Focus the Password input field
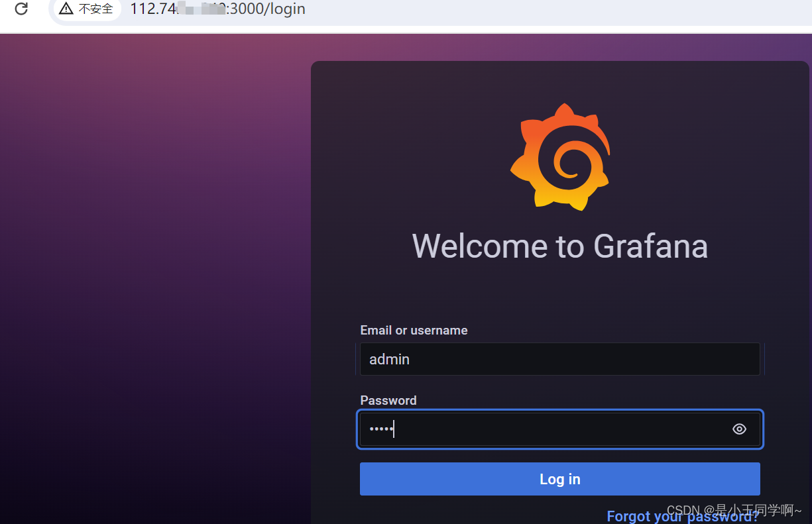Image resolution: width=812 pixels, height=524 pixels. click(560, 429)
